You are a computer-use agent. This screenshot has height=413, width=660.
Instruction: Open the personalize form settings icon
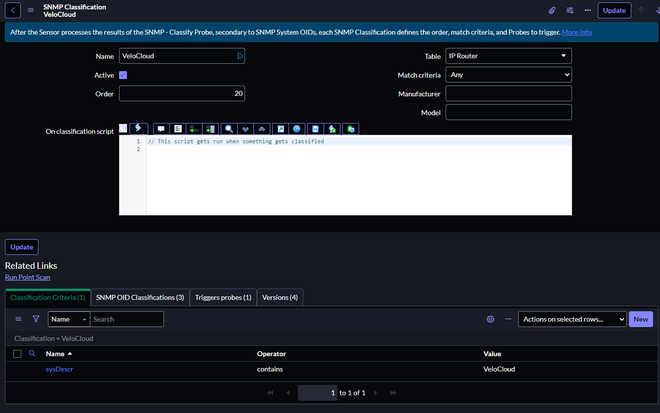tap(570, 11)
